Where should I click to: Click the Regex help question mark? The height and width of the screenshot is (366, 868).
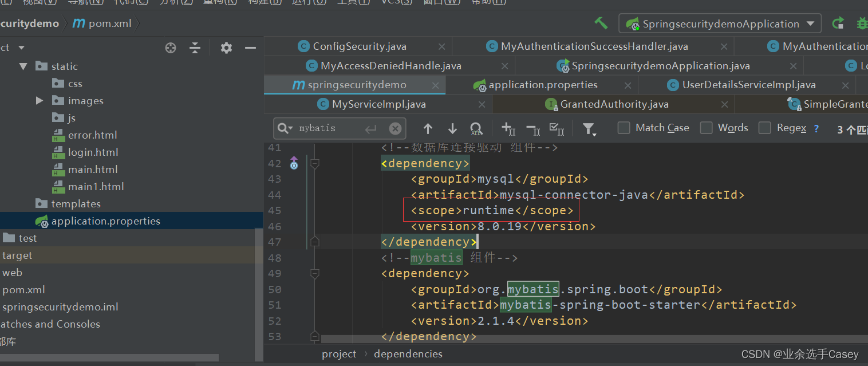coord(816,128)
